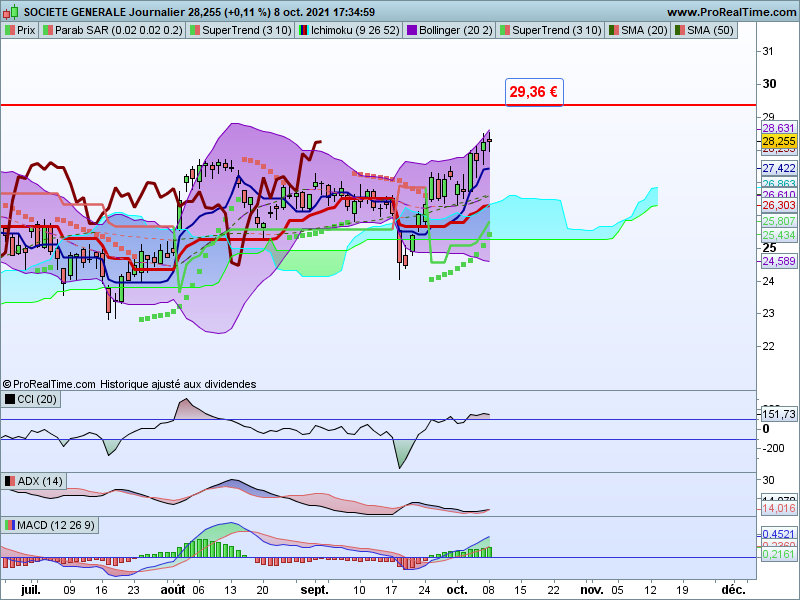Click the MACD color icon
800x600 pixels.
pos(10,525)
